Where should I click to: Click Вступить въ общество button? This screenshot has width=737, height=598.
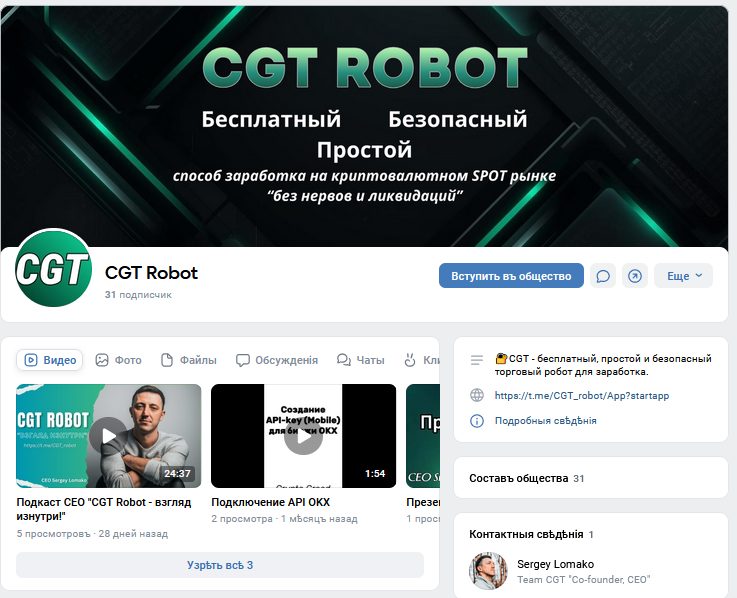coord(511,276)
